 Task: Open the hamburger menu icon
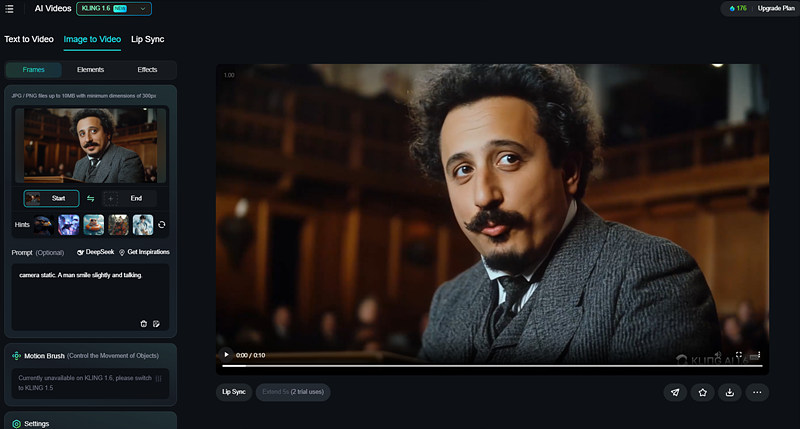[x=9, y=9]
